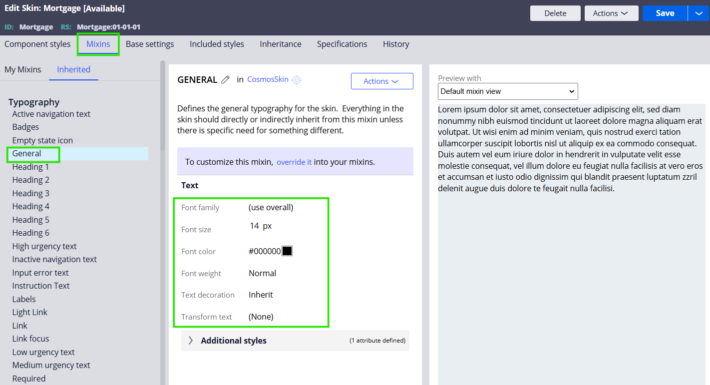710x385 pixels.
Task: Select the Link focus mixin
Action: coord(30,339)
